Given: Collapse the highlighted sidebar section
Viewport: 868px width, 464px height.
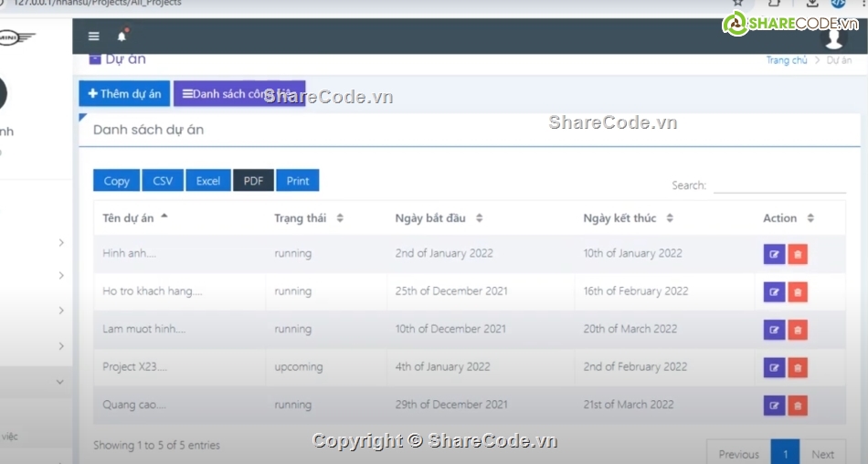Looking at the screenshot, I should [59, 382].
